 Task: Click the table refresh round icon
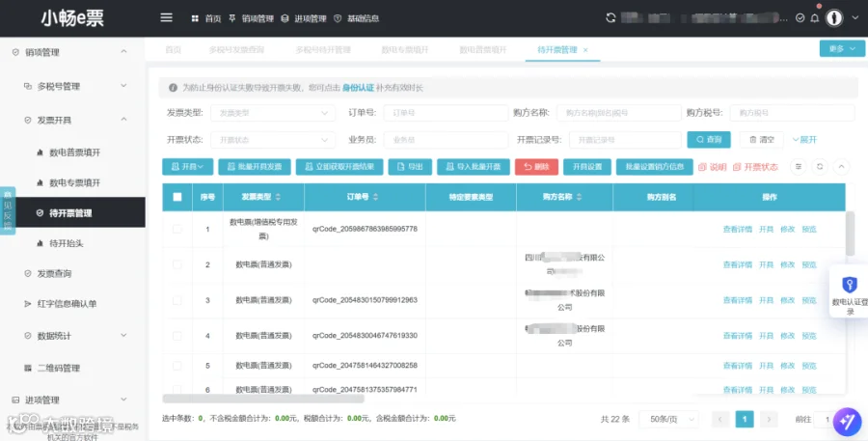coord(820,166)
